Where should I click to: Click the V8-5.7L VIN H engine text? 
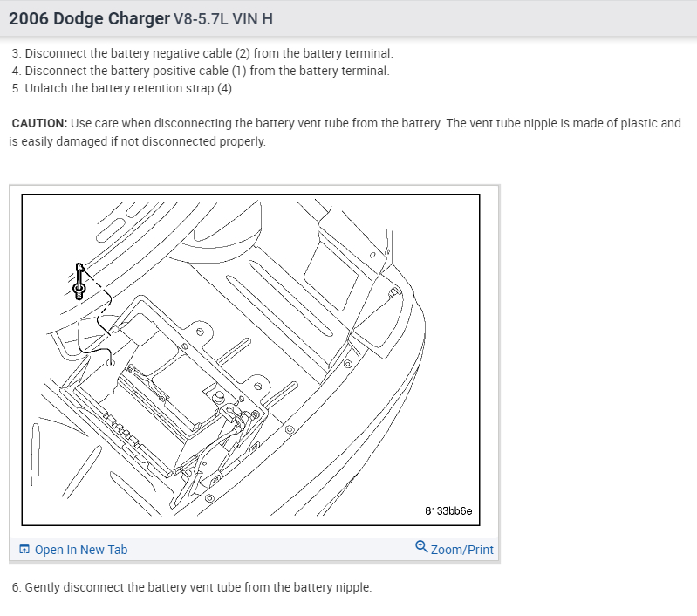(223, 19)
